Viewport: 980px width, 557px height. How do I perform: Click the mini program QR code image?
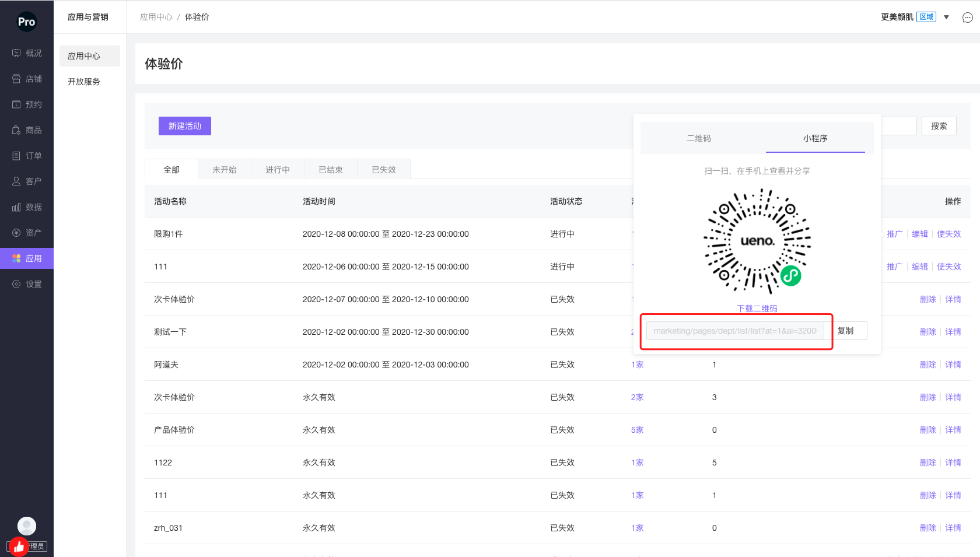[x=757, y=241]
